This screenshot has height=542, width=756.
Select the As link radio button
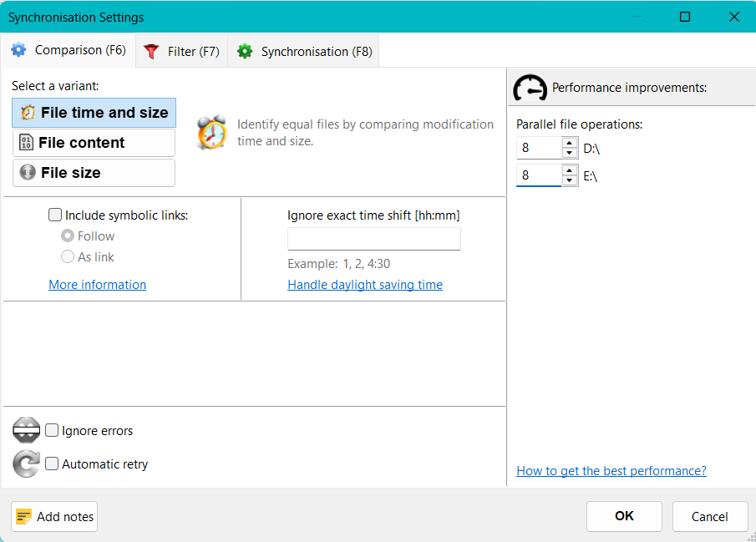pyautogui.click(x=68, y=256)
